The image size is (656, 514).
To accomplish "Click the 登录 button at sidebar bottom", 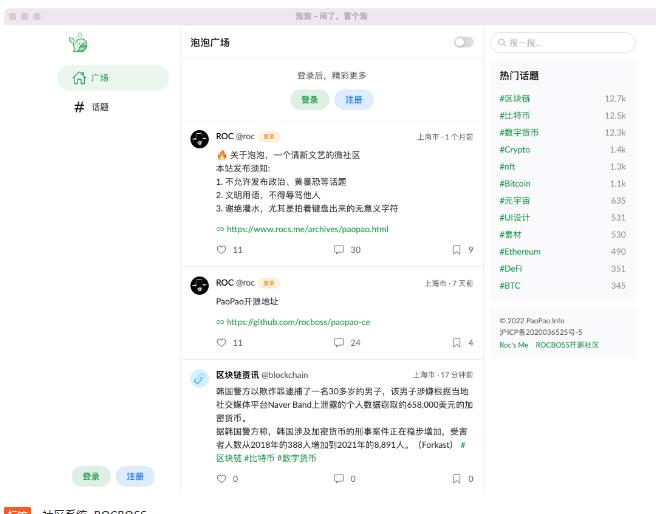I will (91, 476).
